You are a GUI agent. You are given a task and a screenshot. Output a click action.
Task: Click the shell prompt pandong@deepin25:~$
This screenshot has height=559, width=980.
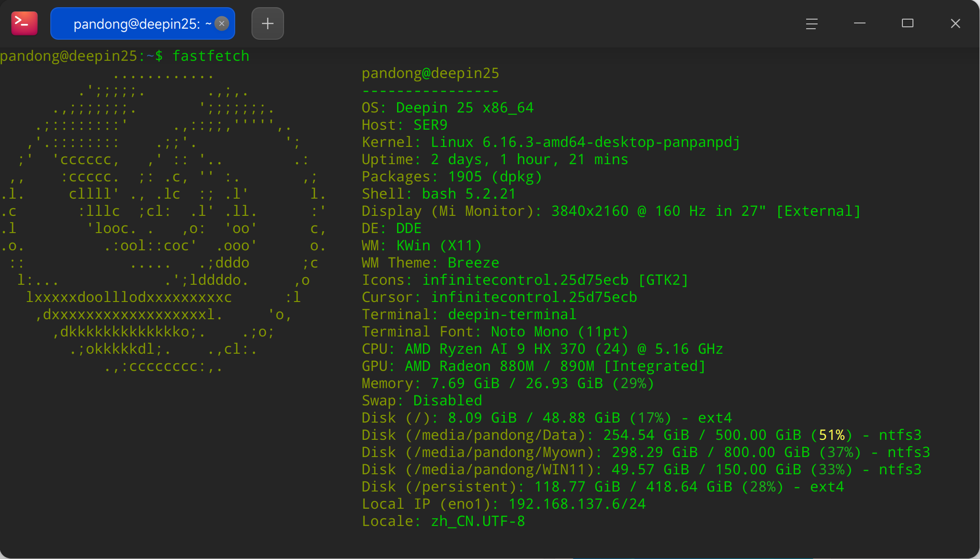pyautogui.click(x=81, y=56)
